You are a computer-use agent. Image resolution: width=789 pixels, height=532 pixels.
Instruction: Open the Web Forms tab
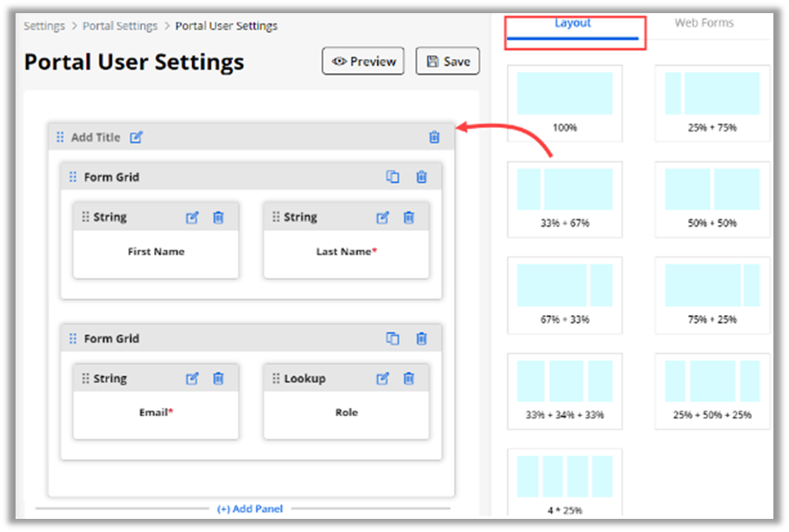click(x=704, y=23)
